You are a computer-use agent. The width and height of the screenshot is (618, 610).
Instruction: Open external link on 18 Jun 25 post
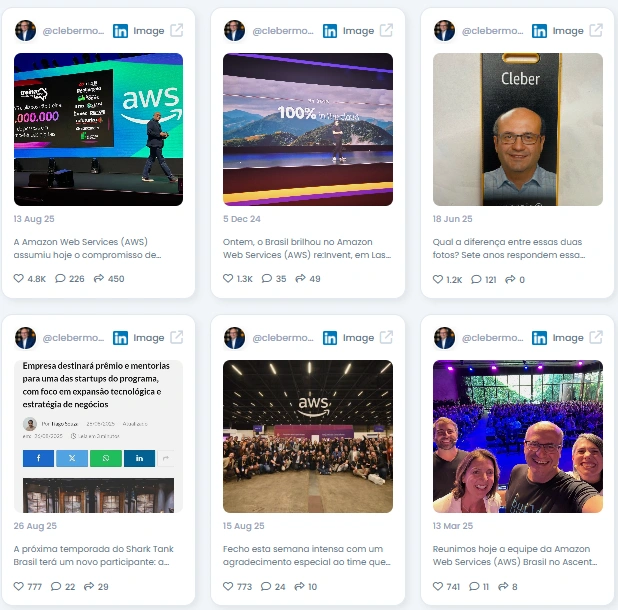point(596,30)
